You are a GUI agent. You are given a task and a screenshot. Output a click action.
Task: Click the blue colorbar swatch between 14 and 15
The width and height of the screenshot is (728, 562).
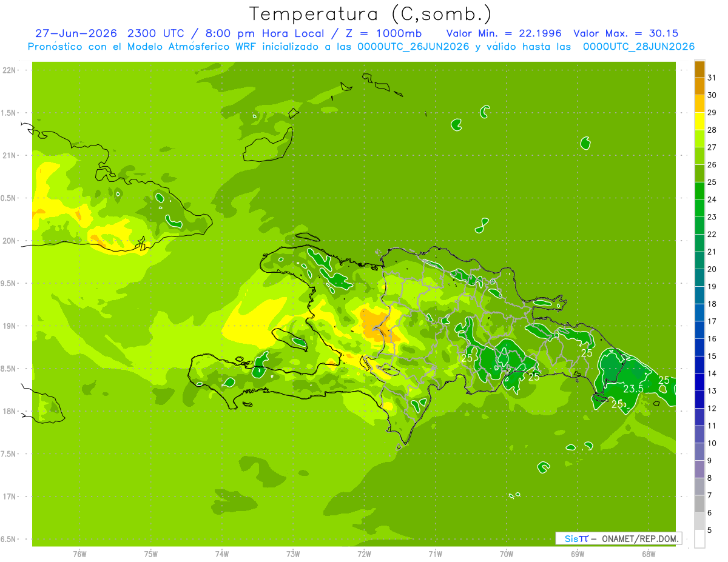(699, 365)
